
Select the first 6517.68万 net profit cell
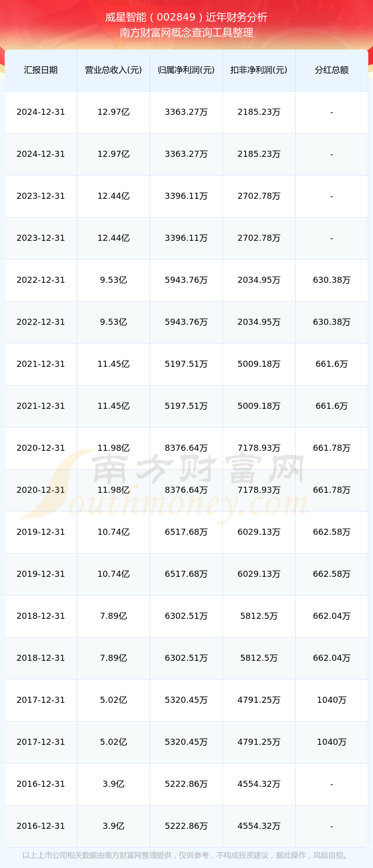[186, 532]
